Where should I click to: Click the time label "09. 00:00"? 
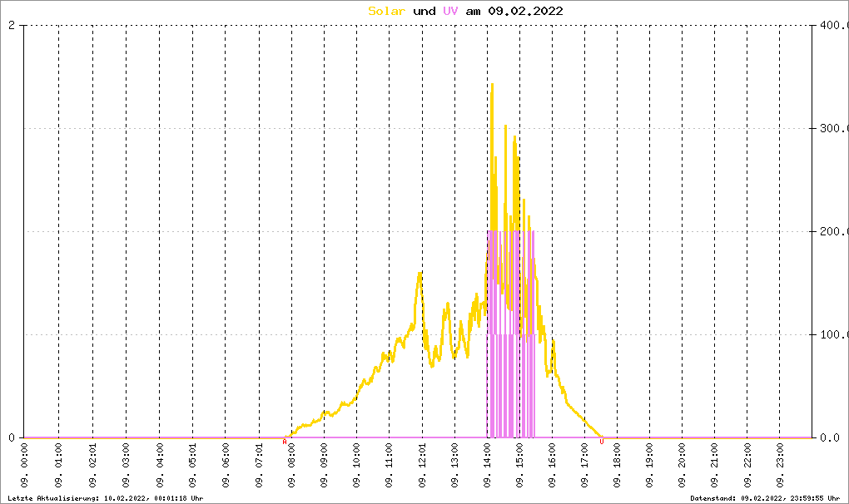click(24, 466)
